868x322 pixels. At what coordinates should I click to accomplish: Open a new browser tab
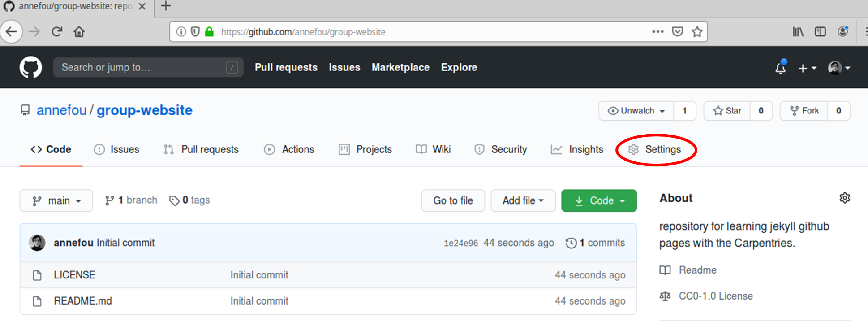tap(166, 6)
